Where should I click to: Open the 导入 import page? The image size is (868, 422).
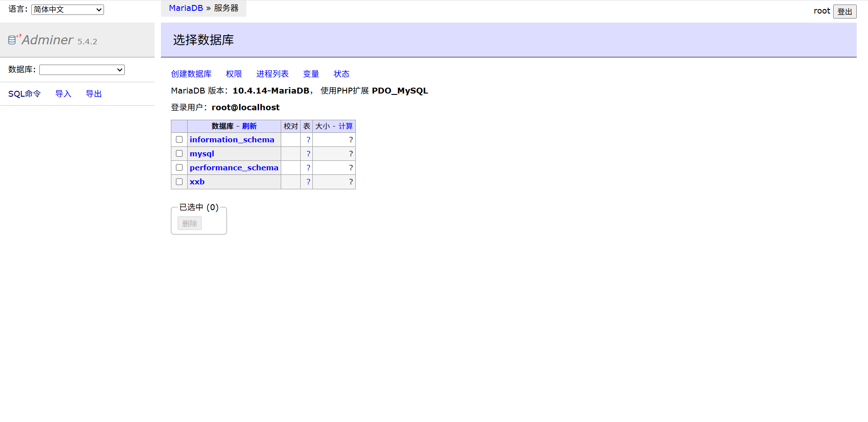pos(63,94)
